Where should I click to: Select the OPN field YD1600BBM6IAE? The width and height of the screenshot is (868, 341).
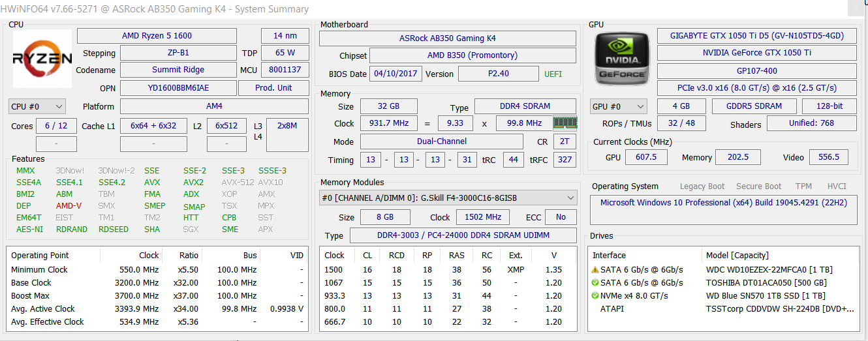coord(178,87)
